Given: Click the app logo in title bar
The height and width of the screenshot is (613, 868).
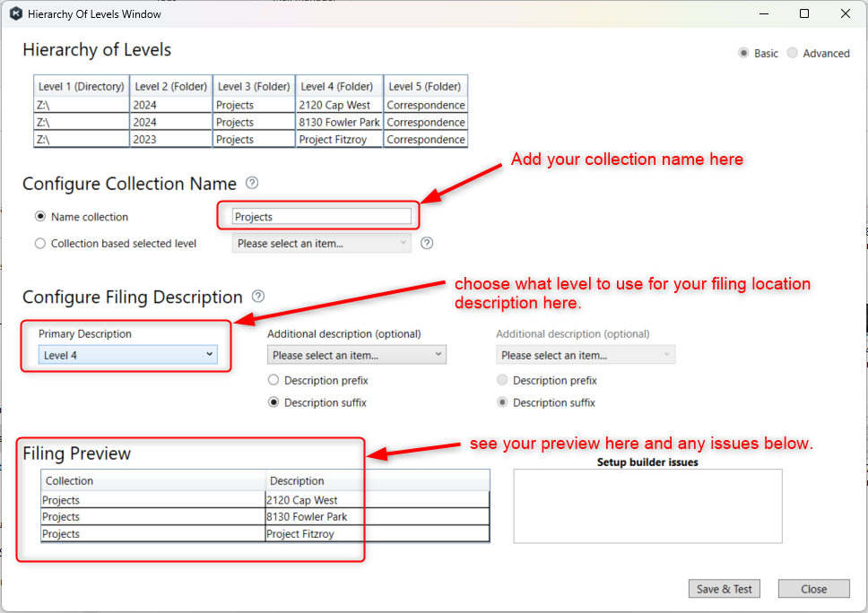Looking at the screenshot, I should pyautogui.click(x=13, y=13).
